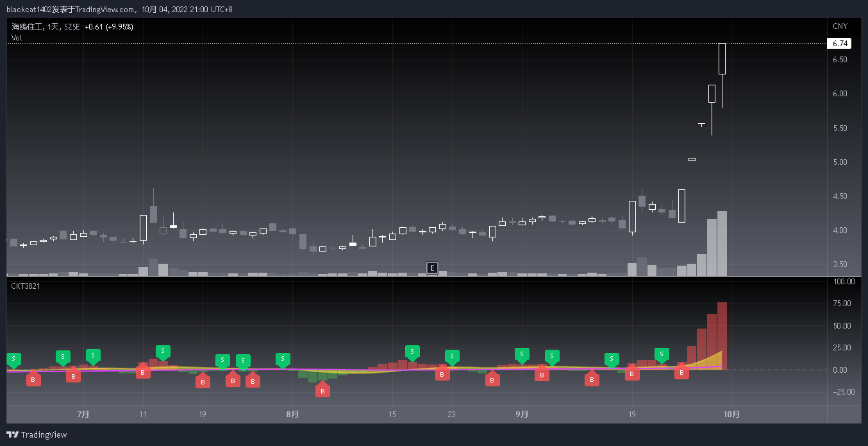The width and height of the screenshot is (868, 446).
Task: Click the E earnings marker on the chart
Action: point(433,268)
